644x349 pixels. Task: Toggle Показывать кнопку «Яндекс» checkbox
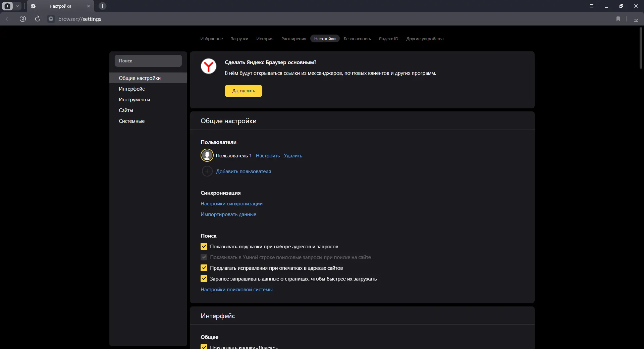(204, 347)
